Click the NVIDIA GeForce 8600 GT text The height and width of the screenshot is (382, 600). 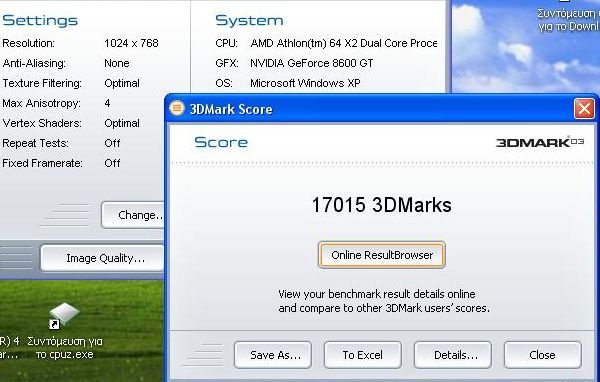(311, 63)
